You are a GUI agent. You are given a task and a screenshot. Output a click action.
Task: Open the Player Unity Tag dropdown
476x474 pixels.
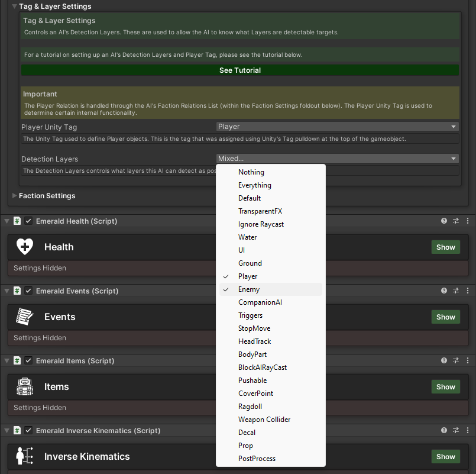tap(338, 127)
